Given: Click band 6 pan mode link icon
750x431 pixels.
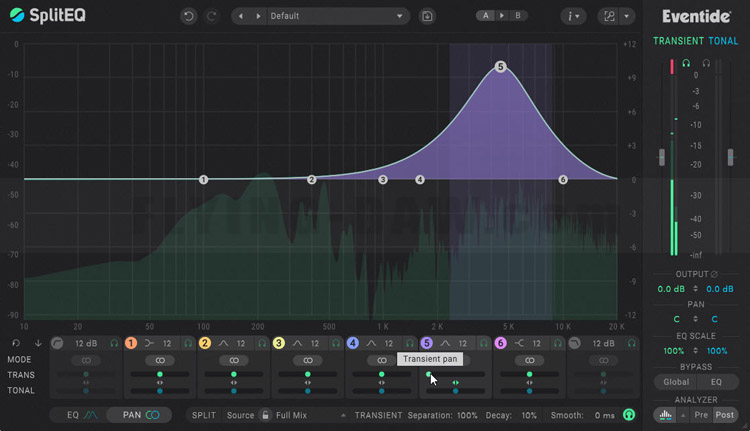Looking at the screenshot, I should click(x=529, y=360).
